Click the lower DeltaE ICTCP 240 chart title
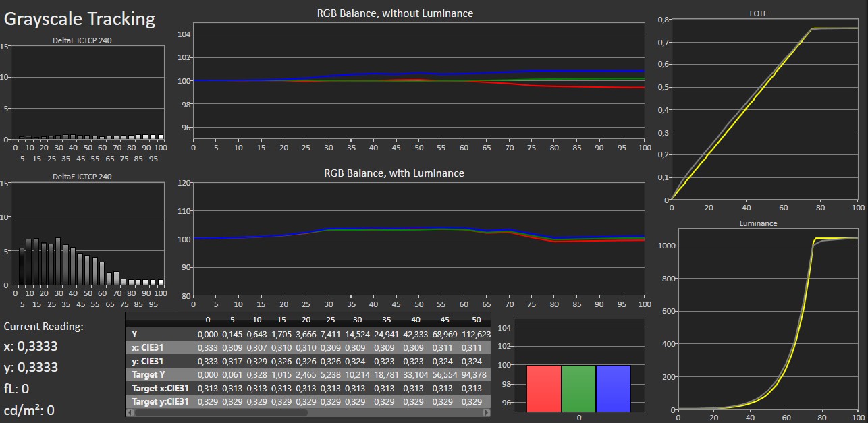The image size is (868, 423). pos(82,176)
